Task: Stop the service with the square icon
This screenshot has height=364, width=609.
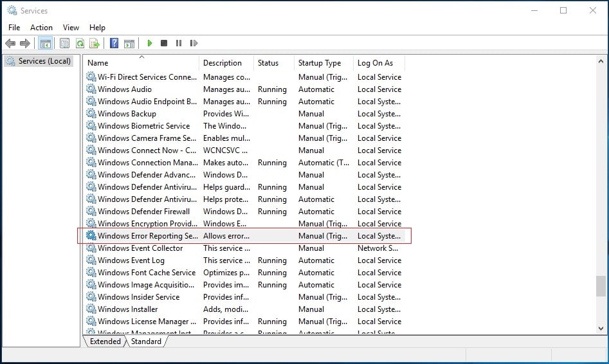Action: tap(164, 43)
